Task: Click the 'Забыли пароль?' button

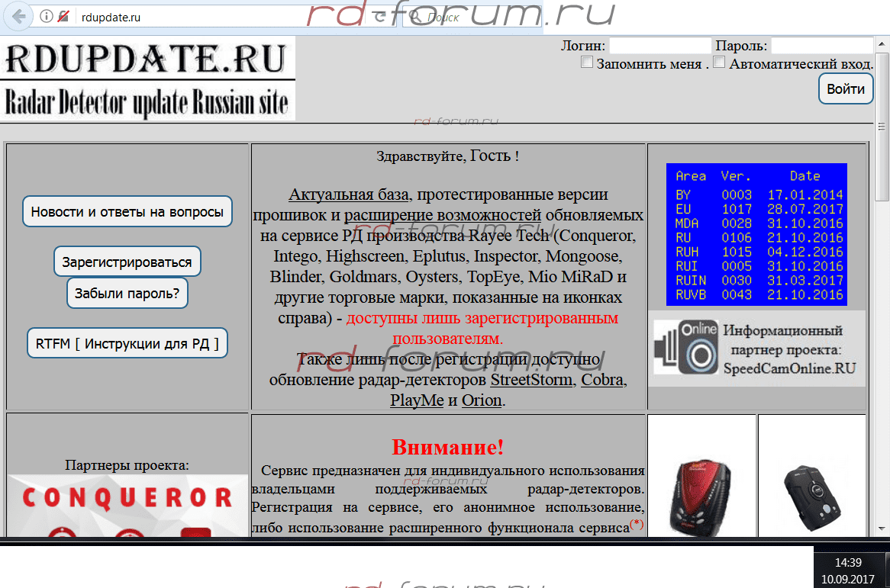Action: click(127, 293)
